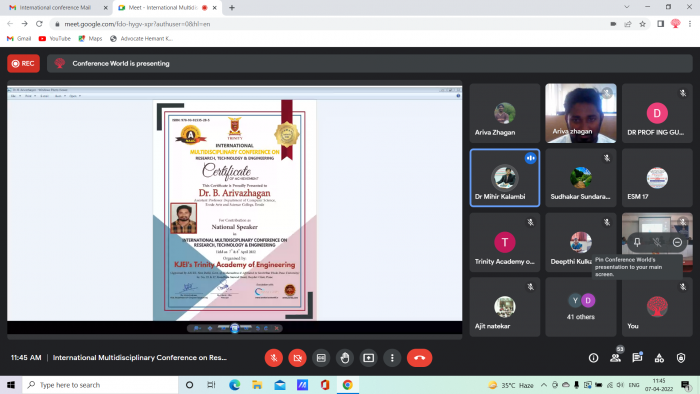
Task: Click the 41 others participants tile
Action: tap(580, 307)
